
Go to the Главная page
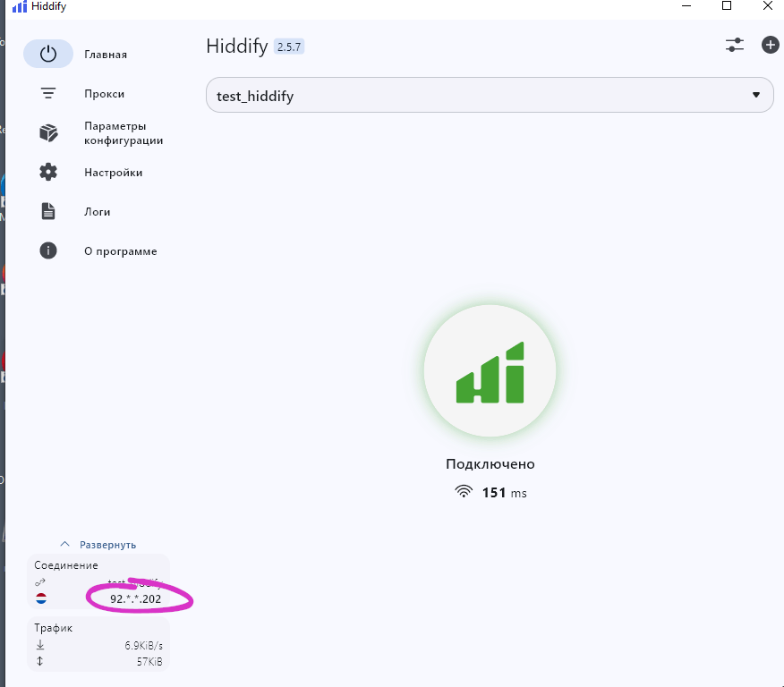(106, 55)
